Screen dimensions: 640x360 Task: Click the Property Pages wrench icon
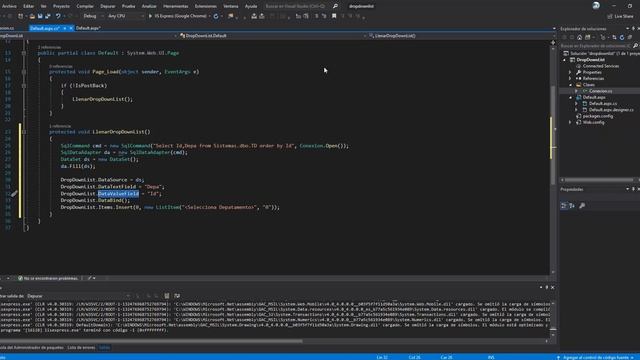(x=582, y=206)
